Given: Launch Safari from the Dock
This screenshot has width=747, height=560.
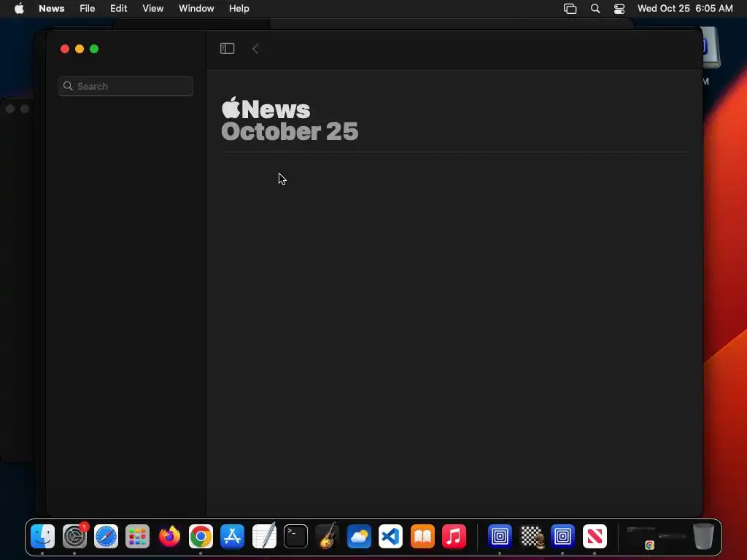Looking at the screenshot, I should tap(107, 537).
